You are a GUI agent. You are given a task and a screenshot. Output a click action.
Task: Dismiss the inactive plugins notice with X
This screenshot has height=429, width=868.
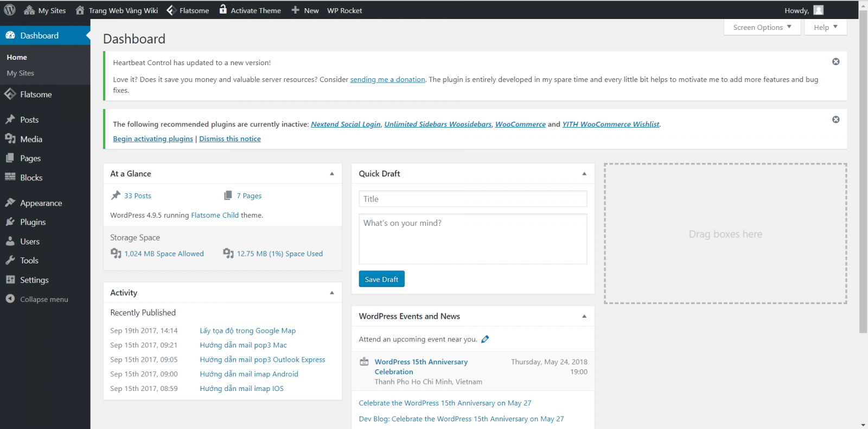tap(835, 119)
